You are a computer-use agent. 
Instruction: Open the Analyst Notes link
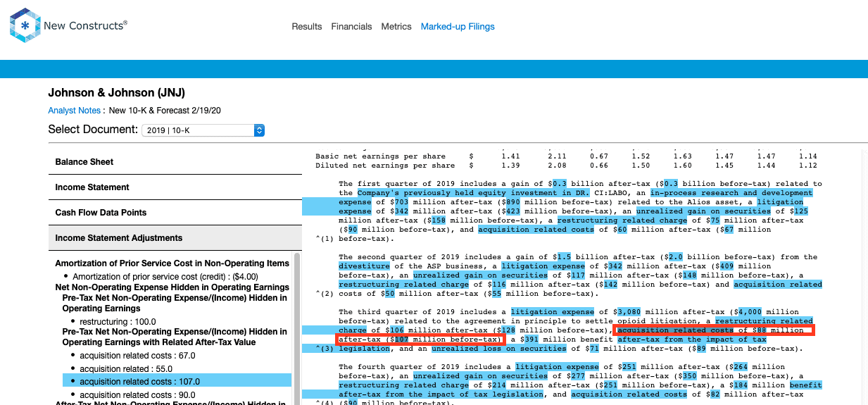75,111
